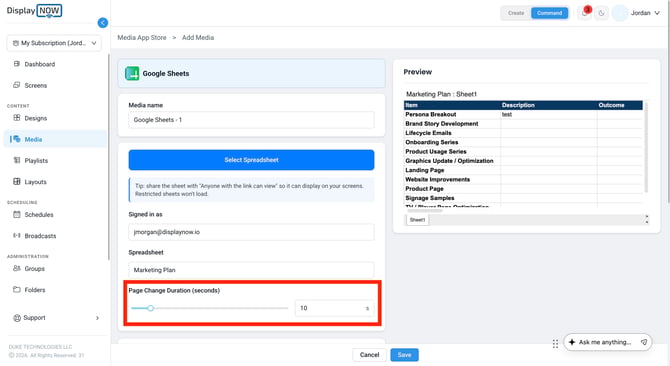
Task: Click the preview vertical scrollbar
Action: (x=646, y=147)
